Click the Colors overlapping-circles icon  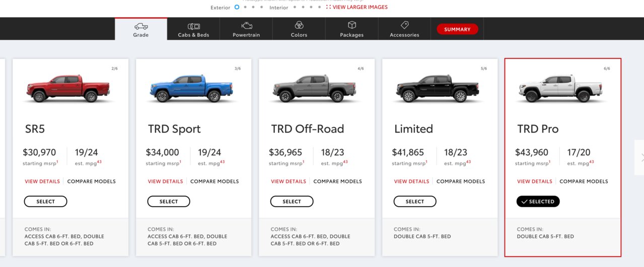pyautogui.click(x=299, y=25)
